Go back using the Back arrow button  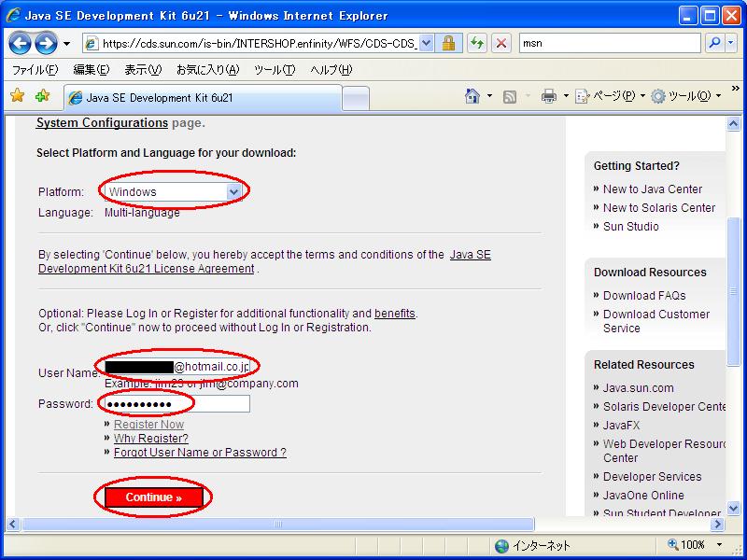[20, 44]
